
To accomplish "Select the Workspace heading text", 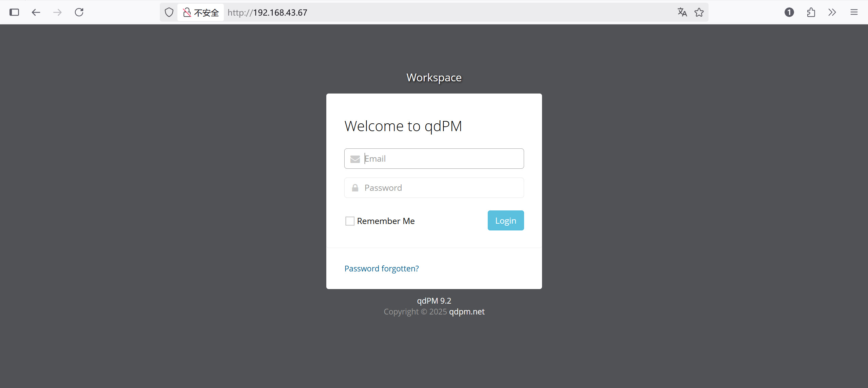I will click(x=434, y=78).
